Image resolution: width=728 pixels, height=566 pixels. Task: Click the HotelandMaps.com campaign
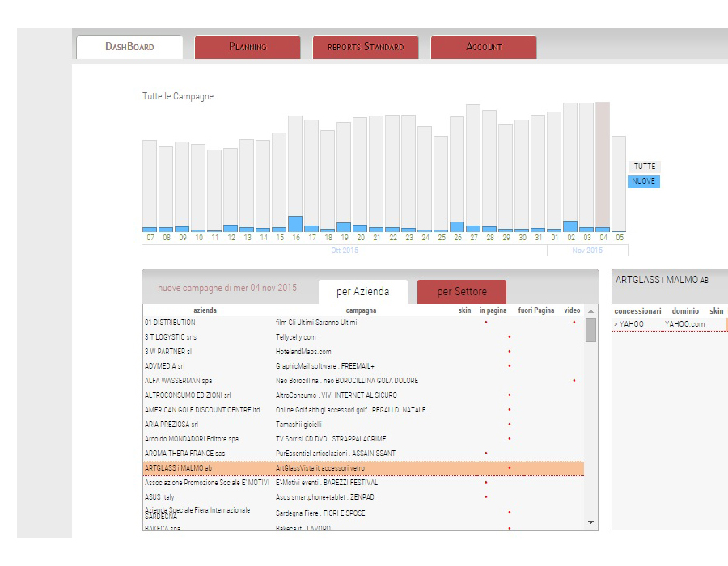(303, 352)
